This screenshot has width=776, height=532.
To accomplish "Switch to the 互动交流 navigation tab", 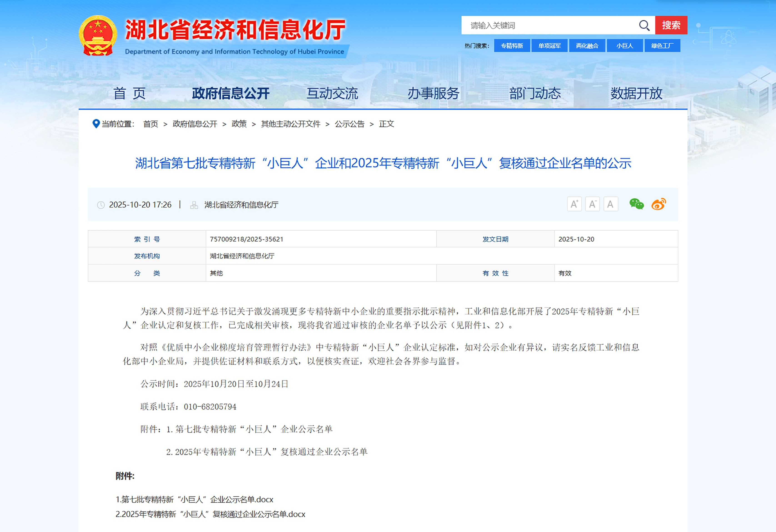I will tap(333, 94).
